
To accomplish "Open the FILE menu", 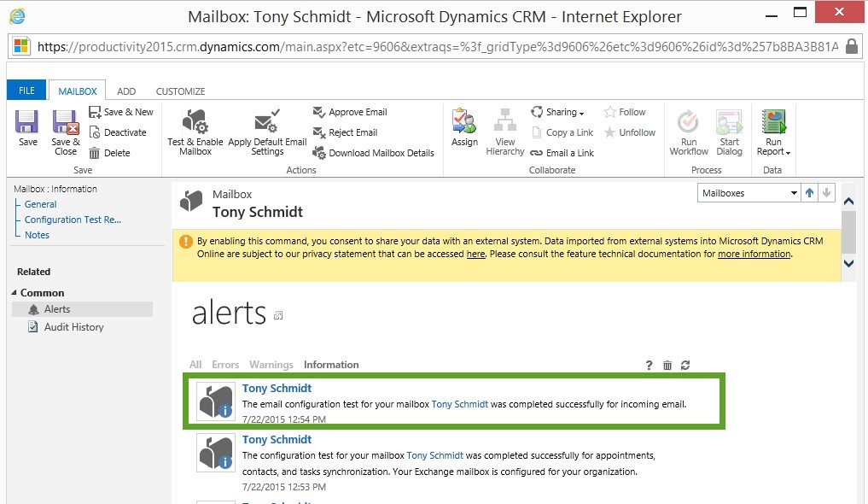I will point(26,89).
